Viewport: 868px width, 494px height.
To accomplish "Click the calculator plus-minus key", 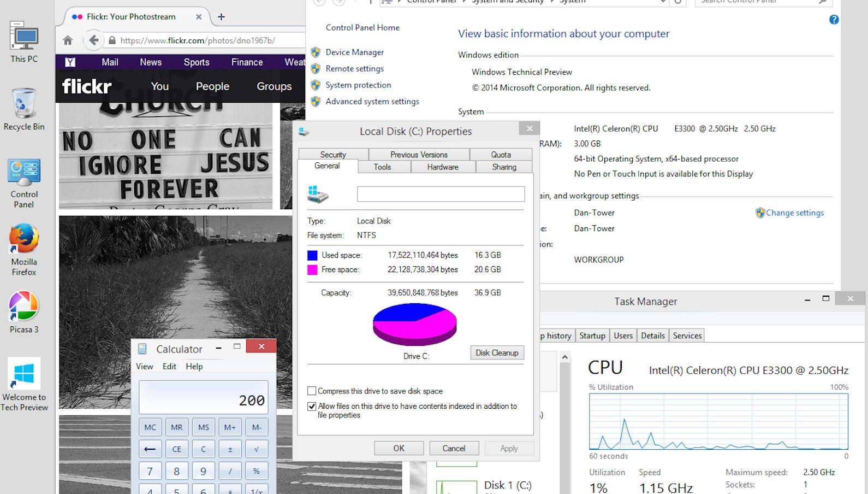I will 230,449.
